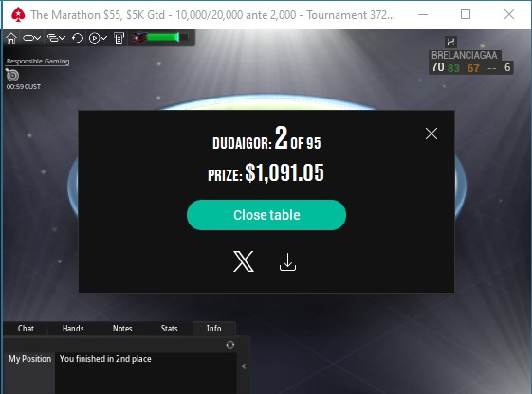Viewport: 532px width, 394px height.
Task: Share result on X social icon
Action: coord(244,261)
